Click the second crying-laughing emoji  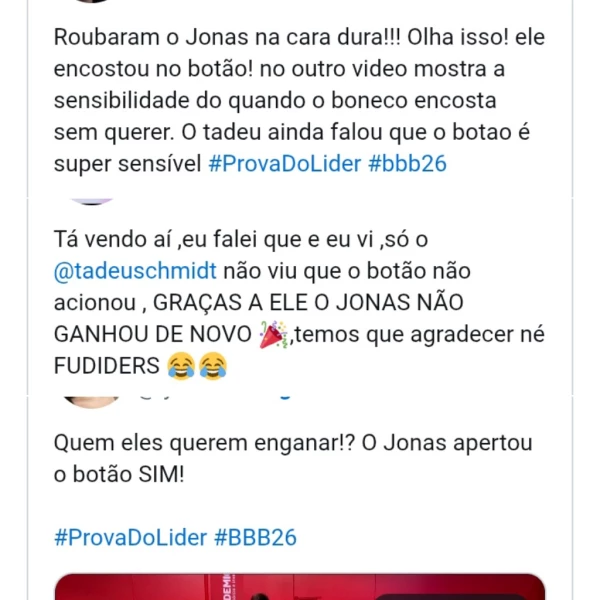point(213,366)
